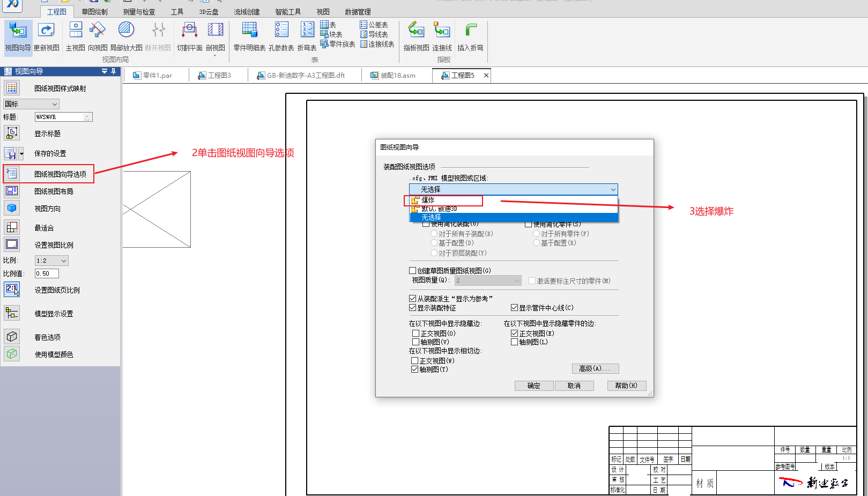The width and height of the screenshot is (868, 496).
Task: Click the 设置视图比例 set view scale icon
Action: click(12, 245)
